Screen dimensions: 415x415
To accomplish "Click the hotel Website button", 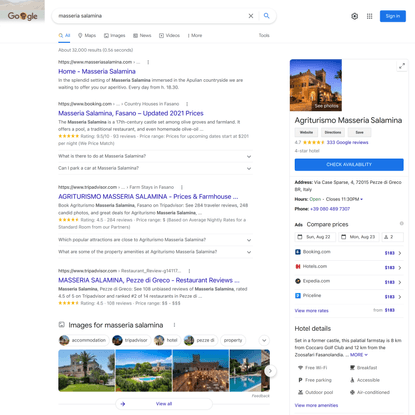I will [x=306, y=132].
